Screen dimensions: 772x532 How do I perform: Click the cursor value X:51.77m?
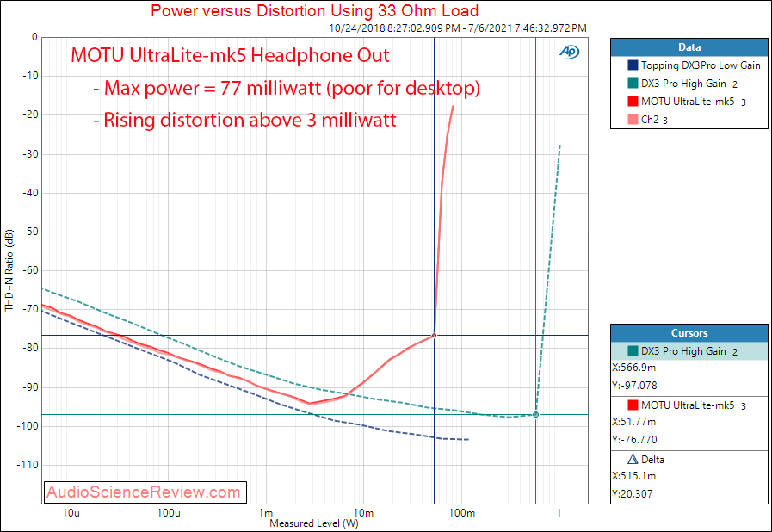pos(634,422)
